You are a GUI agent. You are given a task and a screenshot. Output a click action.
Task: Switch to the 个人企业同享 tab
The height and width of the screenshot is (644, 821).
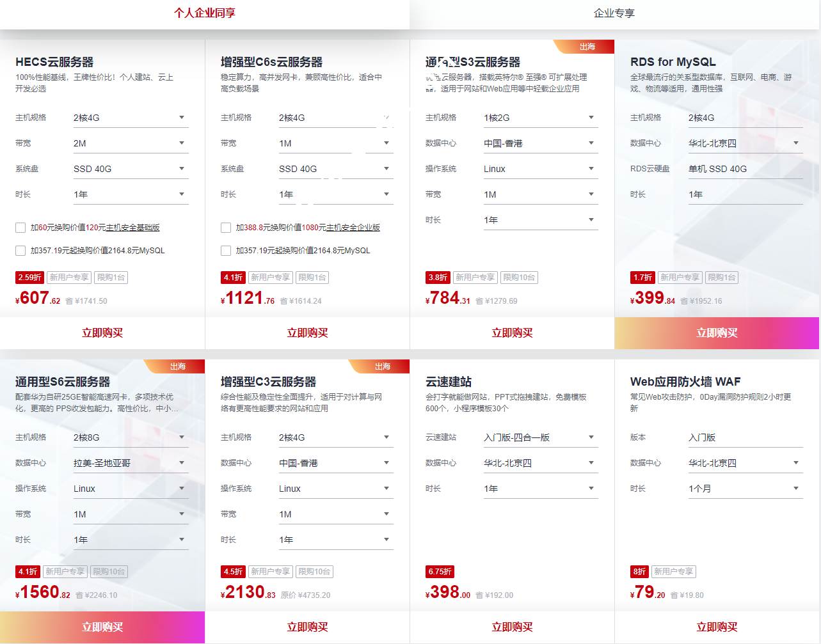(x=205, y=13)
